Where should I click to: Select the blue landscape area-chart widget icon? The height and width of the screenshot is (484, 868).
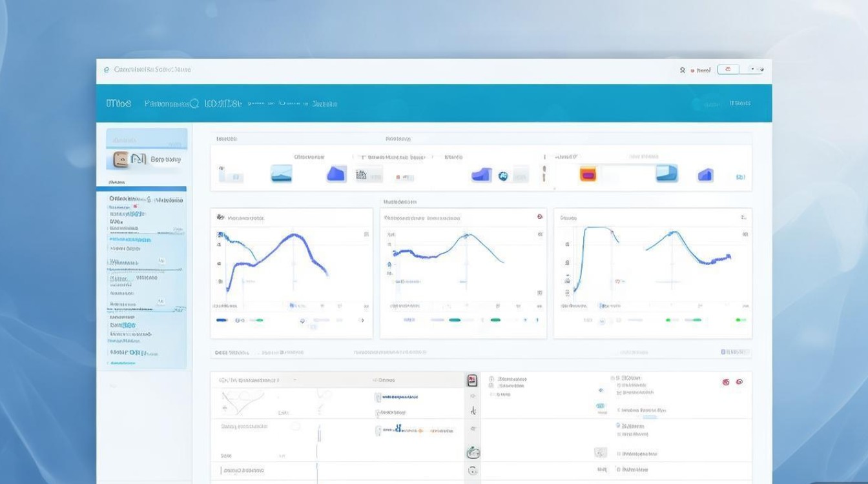coord(281,173)
